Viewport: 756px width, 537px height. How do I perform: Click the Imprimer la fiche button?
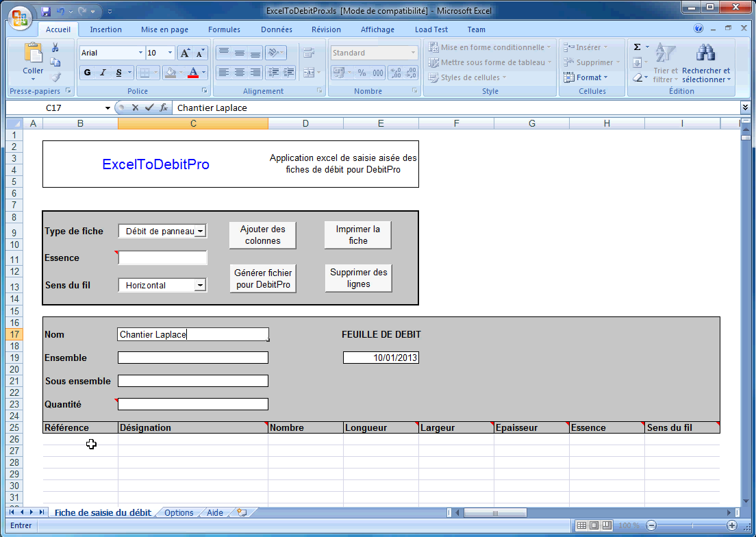tap(357, 235)
